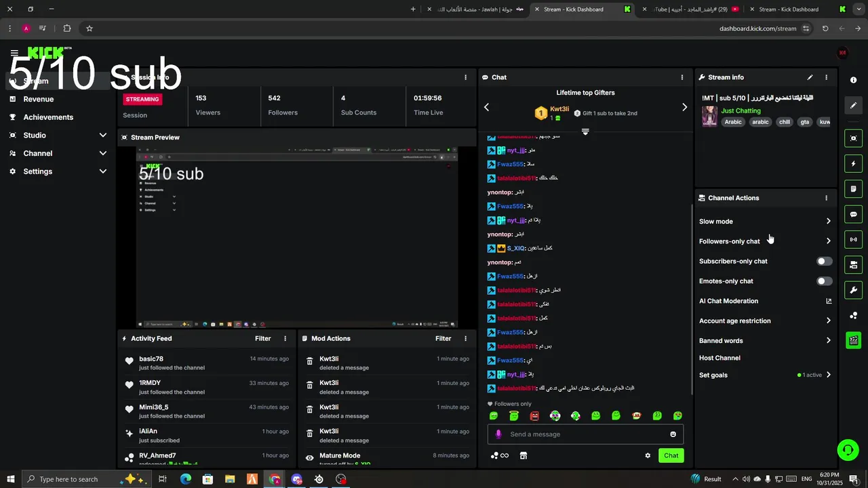
Task: Click the wrench icon in right sidebar
Action: coord(853,290)
